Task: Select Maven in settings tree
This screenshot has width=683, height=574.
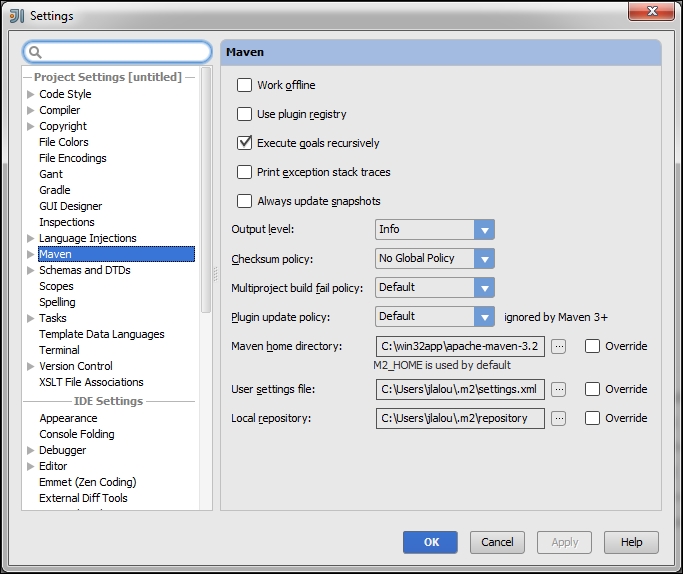Action: (x=116, y=254)
